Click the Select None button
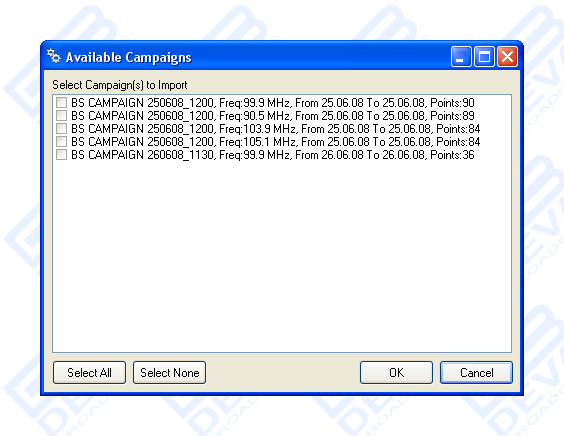 169,373
